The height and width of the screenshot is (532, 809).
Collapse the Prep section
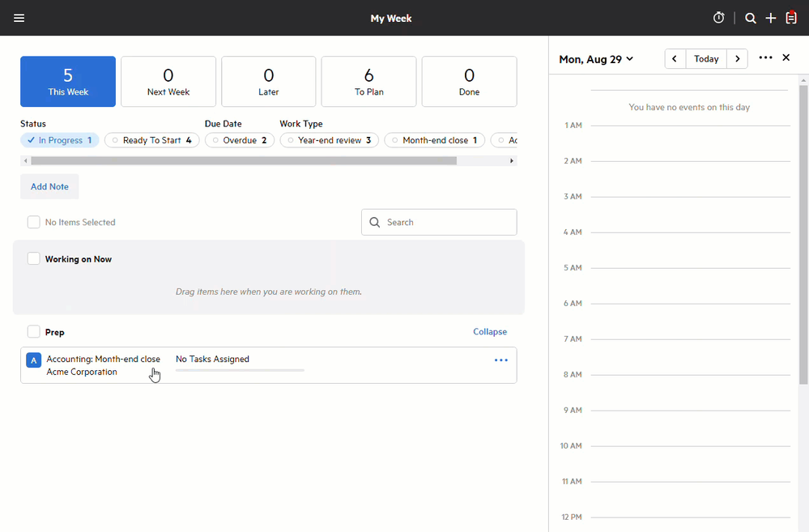[x=490, y=332]
